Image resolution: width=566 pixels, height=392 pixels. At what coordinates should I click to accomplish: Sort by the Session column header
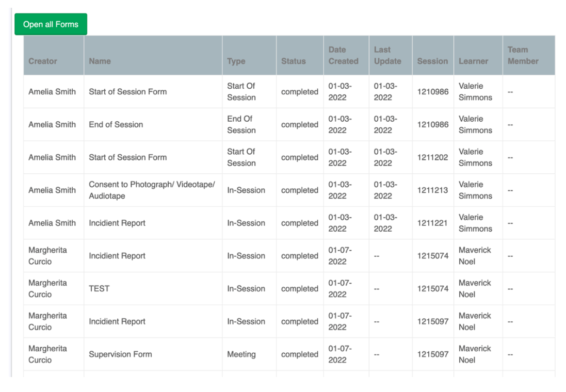pos(432,61)
